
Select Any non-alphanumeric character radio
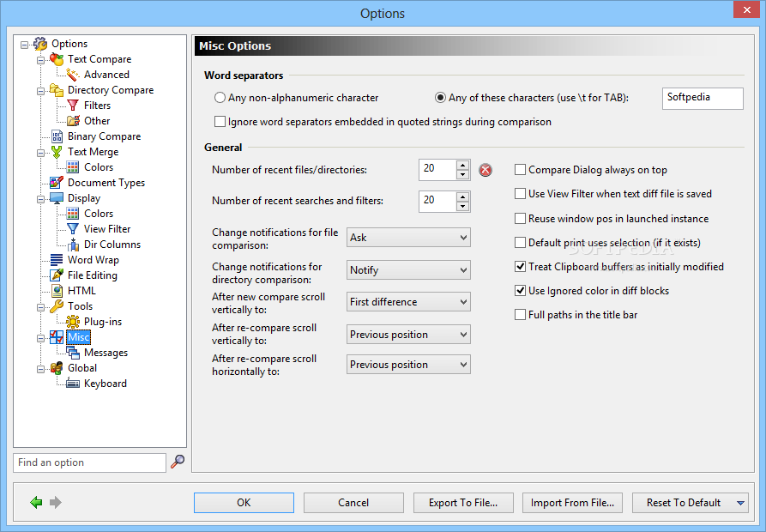pyautogui.click(x=220, y=98)
